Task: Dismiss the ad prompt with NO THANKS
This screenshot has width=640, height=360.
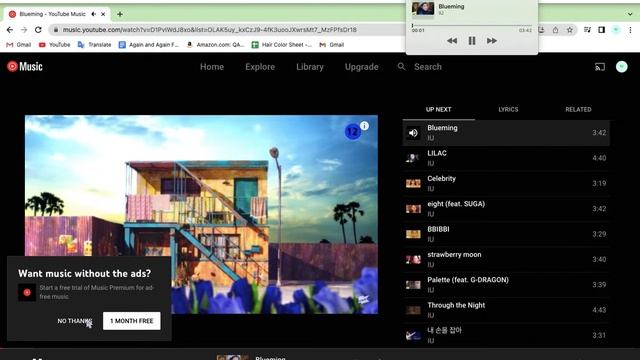Action: click(75, 321)
